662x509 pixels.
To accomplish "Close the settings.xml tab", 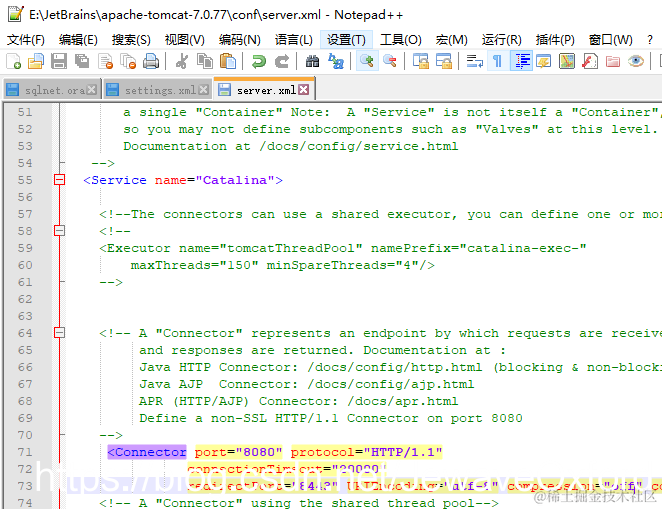I will [203, 89].
